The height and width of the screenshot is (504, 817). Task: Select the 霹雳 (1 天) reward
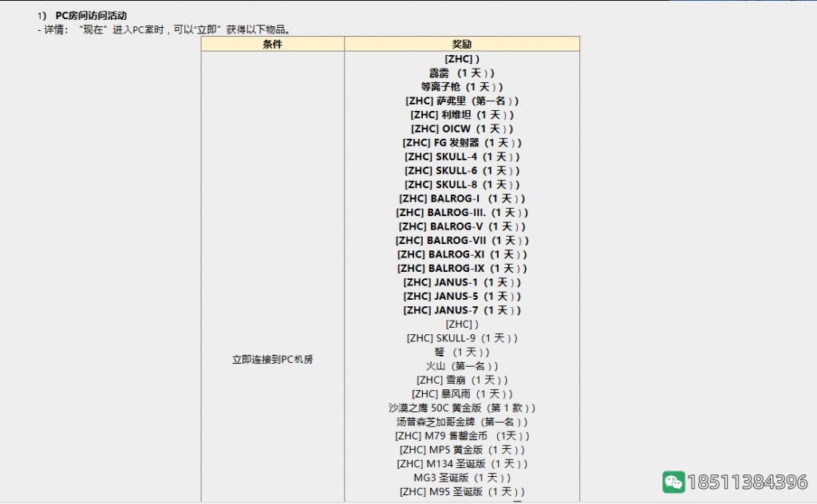461,73
